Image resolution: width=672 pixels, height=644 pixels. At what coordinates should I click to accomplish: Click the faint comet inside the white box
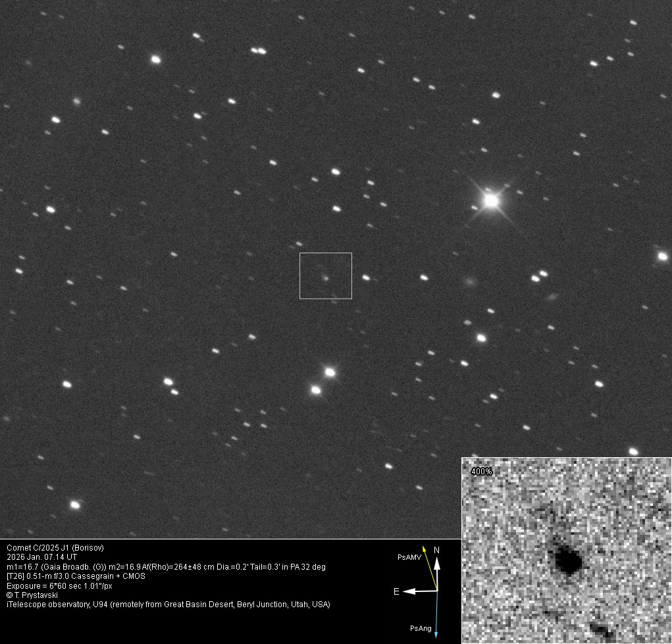click(x=324, y=278)
